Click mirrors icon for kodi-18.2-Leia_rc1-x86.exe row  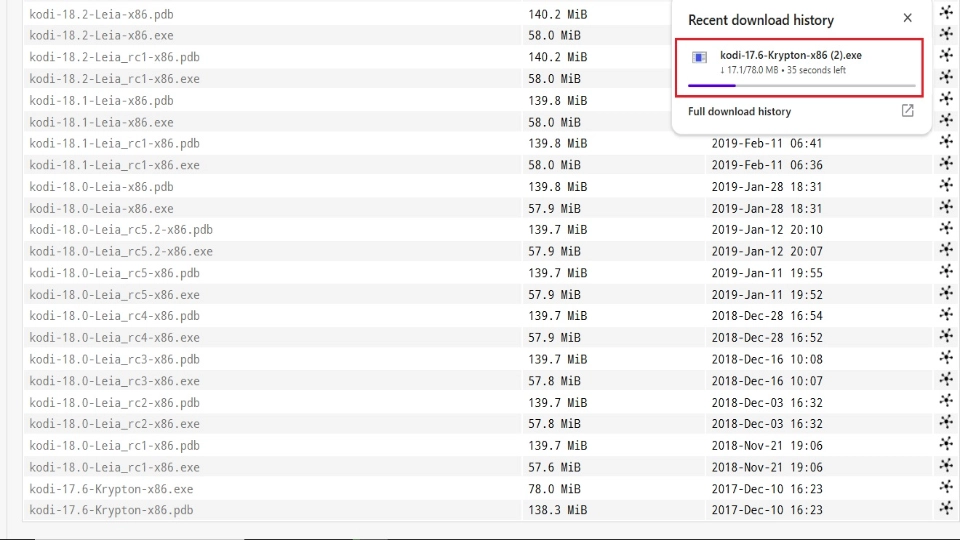click(x=947, y=77)
